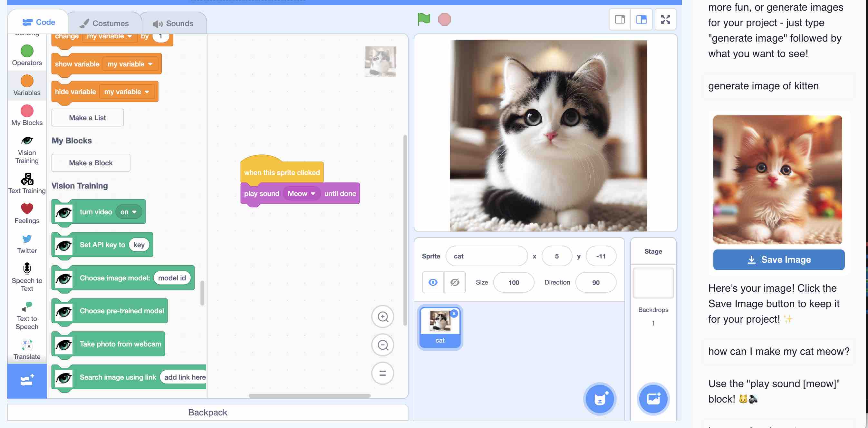Image resolution: width=868 pixels, height=428 pixels.
Task: Open the Variables block category
Action: click(27, 85)
